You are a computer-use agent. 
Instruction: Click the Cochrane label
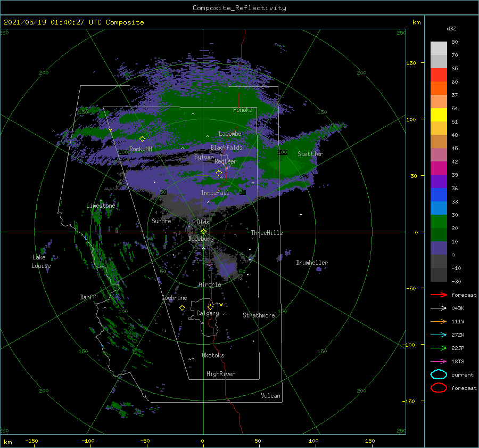pyautogui.click(x=174, y=298)
